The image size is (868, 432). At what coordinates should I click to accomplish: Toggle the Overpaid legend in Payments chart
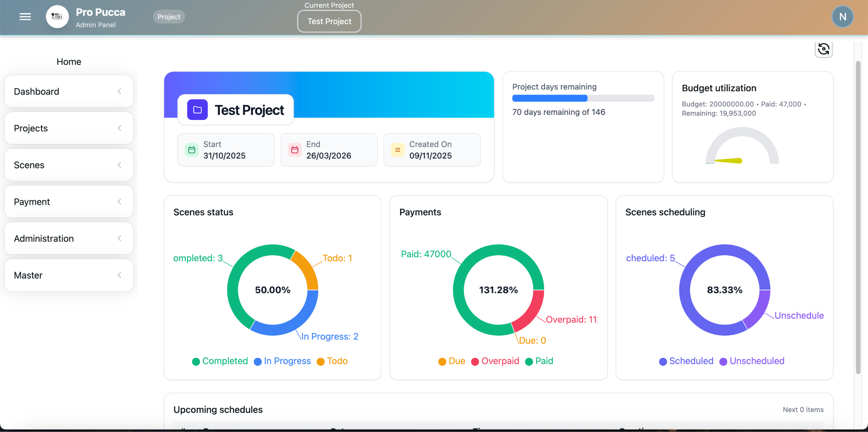[x=495, y=361]
